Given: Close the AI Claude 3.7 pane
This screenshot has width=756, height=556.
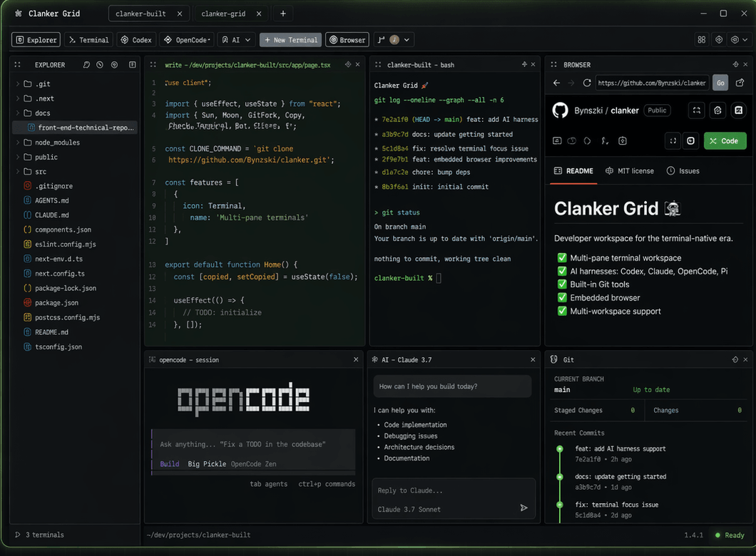Looking at the screenshot, I should tap(533, 360).
